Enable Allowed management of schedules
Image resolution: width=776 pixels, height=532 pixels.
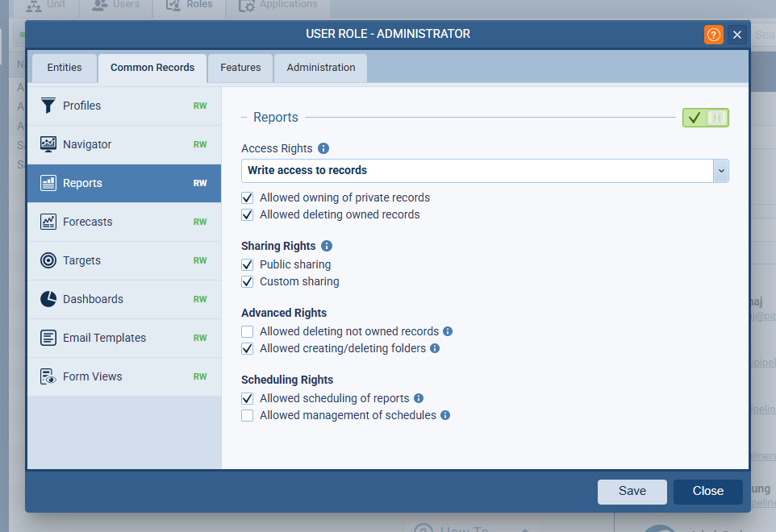point(248,415)
